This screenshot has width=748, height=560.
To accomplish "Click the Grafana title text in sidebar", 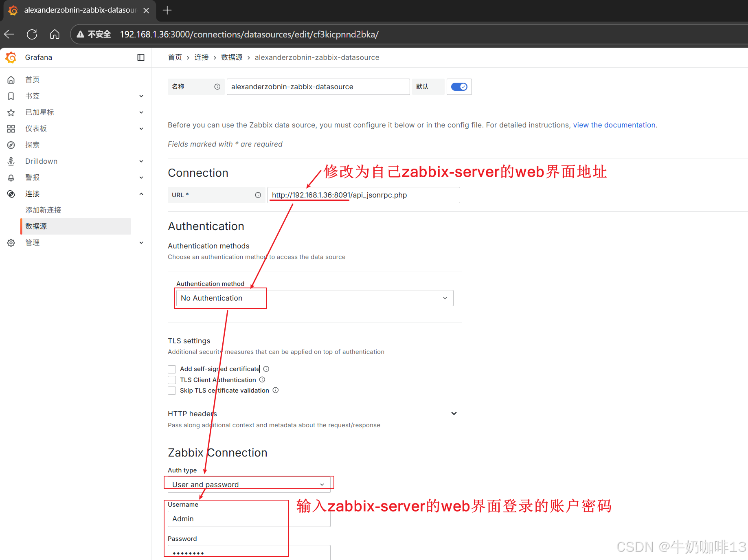I will click(x=39, y=57).
